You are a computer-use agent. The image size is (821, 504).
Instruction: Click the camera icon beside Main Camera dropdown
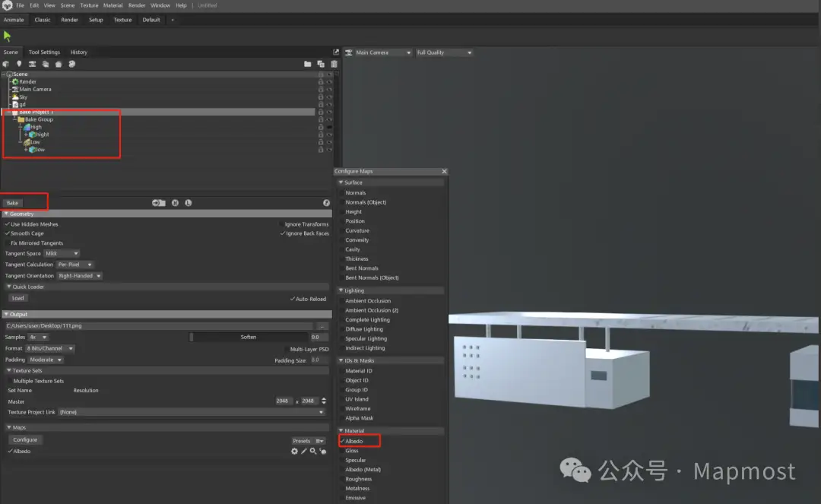pos(349,52)
